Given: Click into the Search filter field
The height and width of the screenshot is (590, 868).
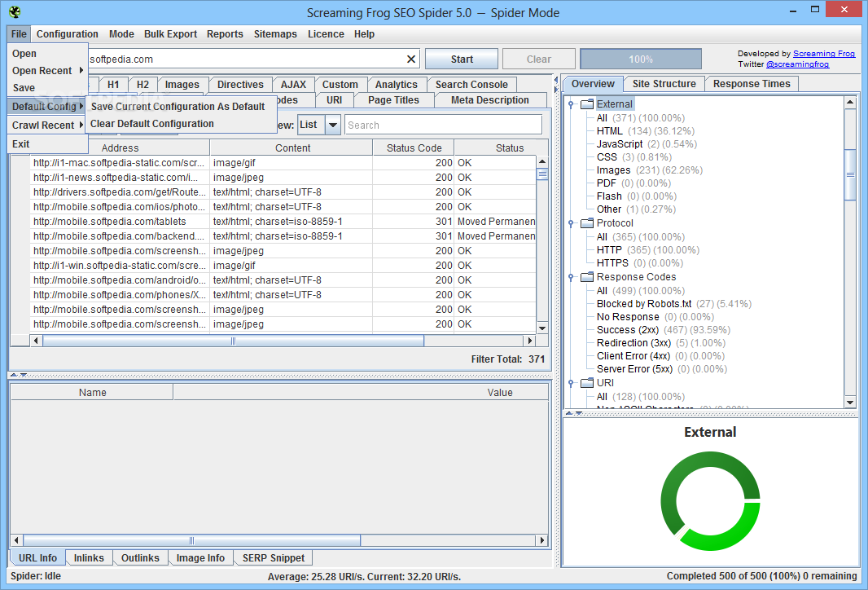Looking at the screenshot, I should point(443,125).
